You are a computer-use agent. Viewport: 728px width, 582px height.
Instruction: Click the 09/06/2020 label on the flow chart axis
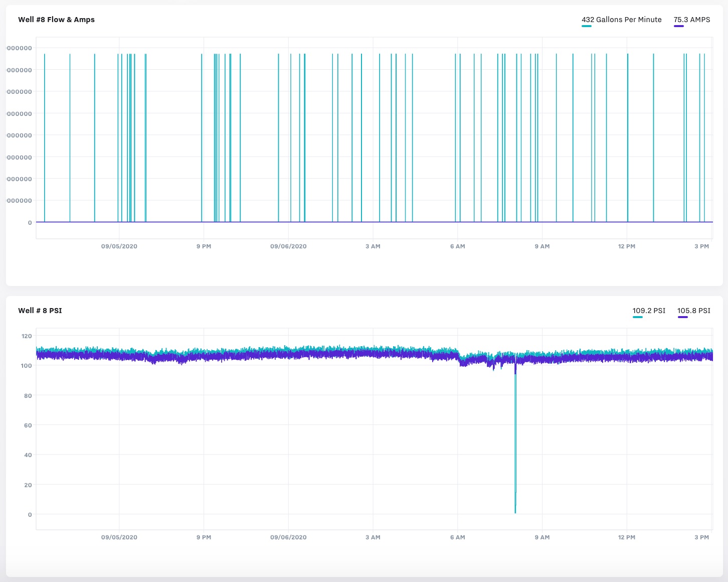[288, 246]
